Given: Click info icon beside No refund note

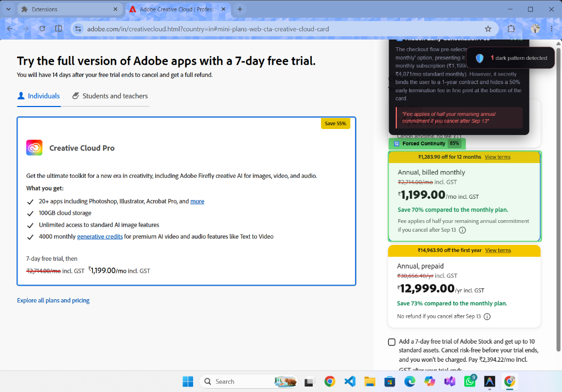Looking at the screenshot, I should click(x=487, y=316).
